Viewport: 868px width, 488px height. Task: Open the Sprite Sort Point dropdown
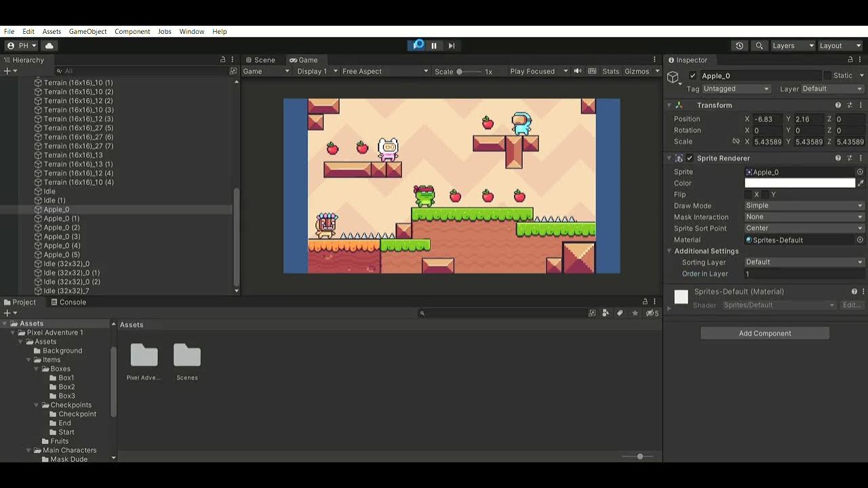(804, 228)
